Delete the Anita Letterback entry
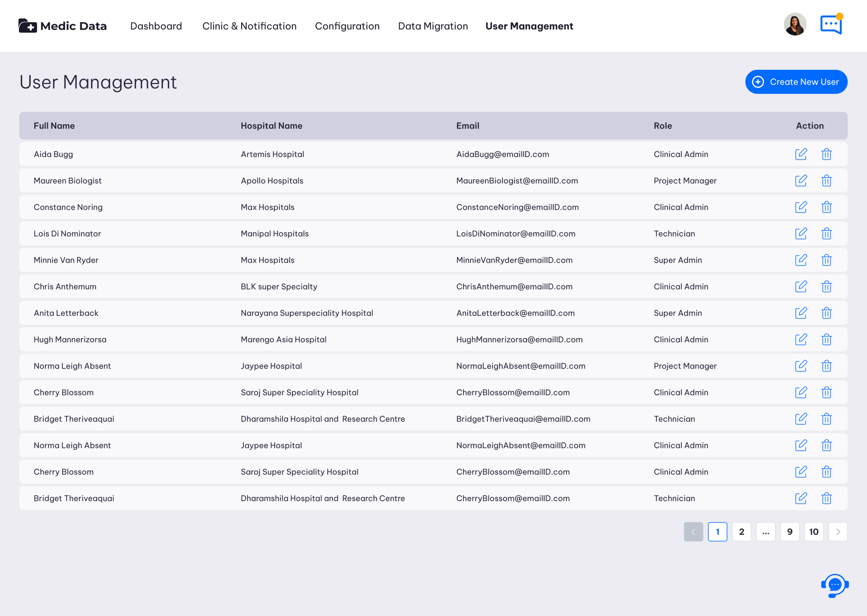The width and height of the screenshot is (867, 616). pyautogui.click(x=826, y=313)
